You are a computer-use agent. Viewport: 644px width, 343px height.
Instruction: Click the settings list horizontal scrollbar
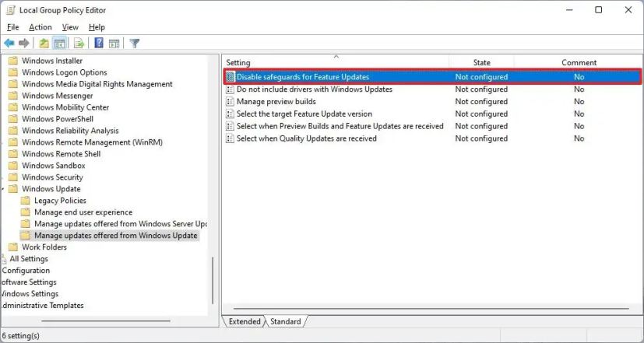coord(431,309)
